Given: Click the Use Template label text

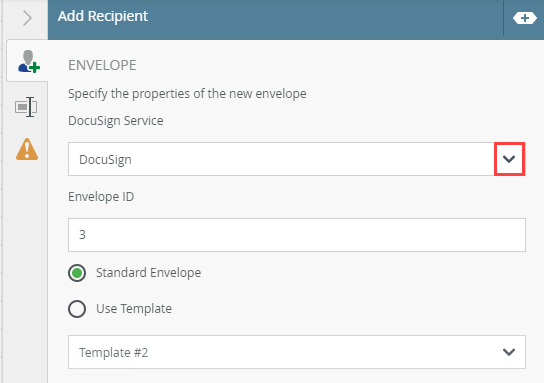Looking at the screenshot, I should click(x=134, y=308).
